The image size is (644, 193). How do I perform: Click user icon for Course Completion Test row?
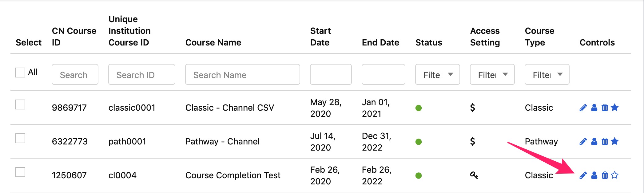(x=594, y=175)
